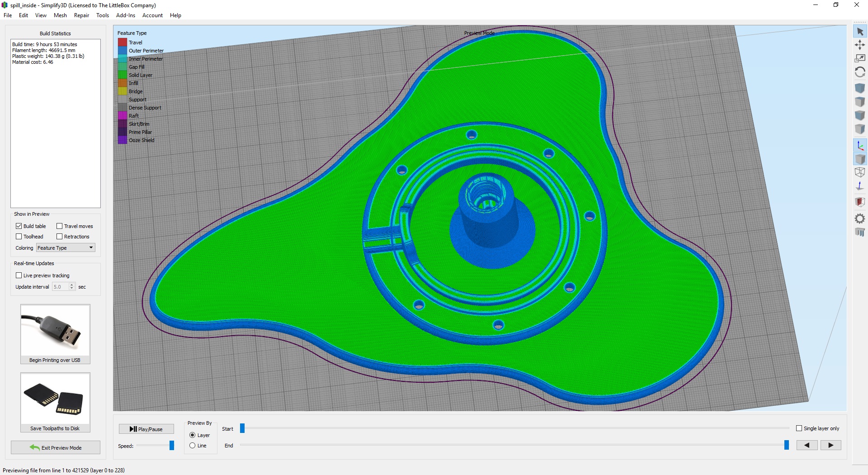Enable the Toolhead checkbox
Image resolution: width=868 pixels, height=475 pixels.
click(19, 236)
